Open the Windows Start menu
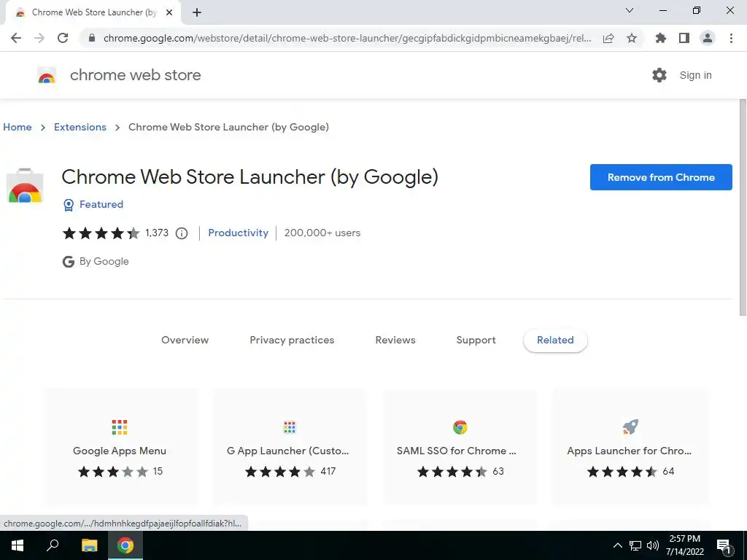 point(18,545)
